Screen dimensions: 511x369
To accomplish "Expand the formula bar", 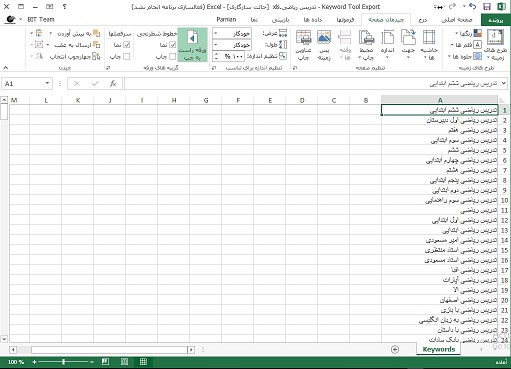I will (504, 83).
